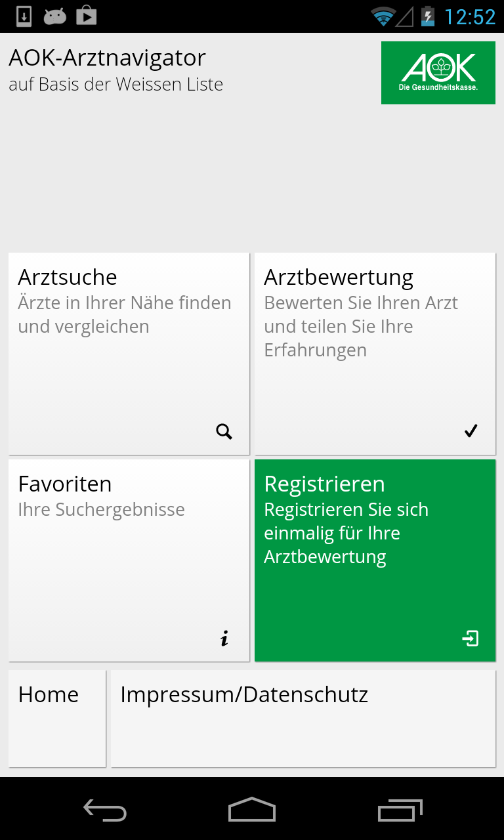Tap the battery charging status icon

tap(428, 16)
